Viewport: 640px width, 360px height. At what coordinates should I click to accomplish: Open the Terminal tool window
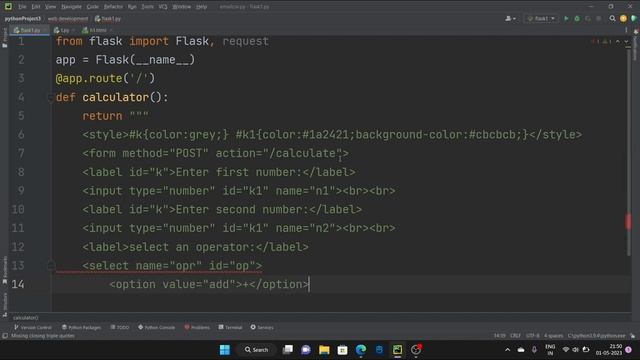(x=230, y=327)
